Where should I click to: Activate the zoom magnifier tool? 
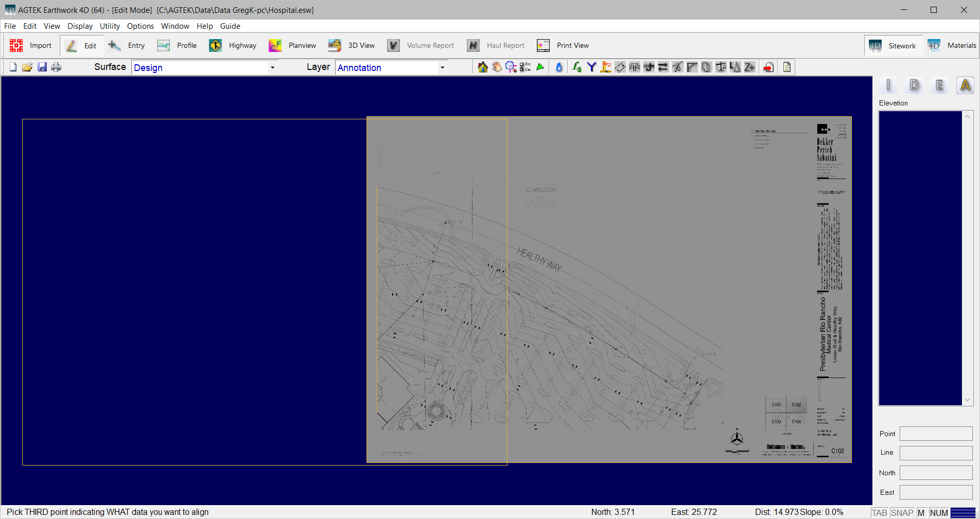click(x=511, y=67)
